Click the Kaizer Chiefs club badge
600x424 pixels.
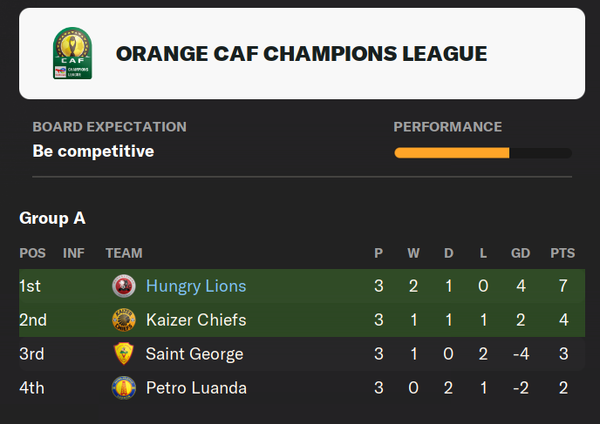point(124,320)
